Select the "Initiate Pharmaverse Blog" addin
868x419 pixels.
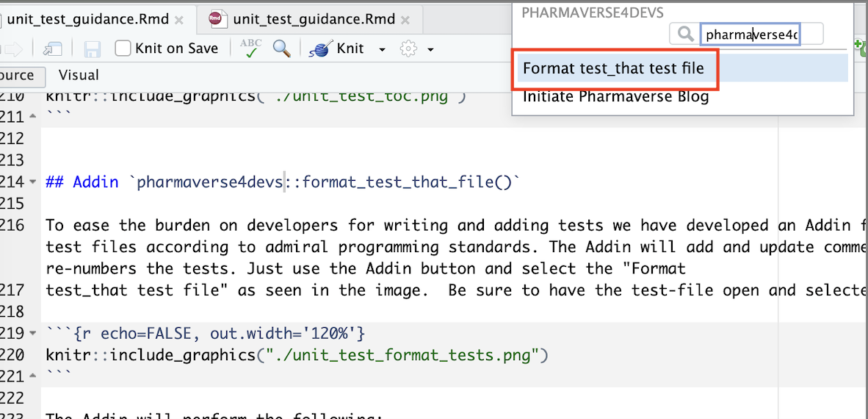[615, 96]
